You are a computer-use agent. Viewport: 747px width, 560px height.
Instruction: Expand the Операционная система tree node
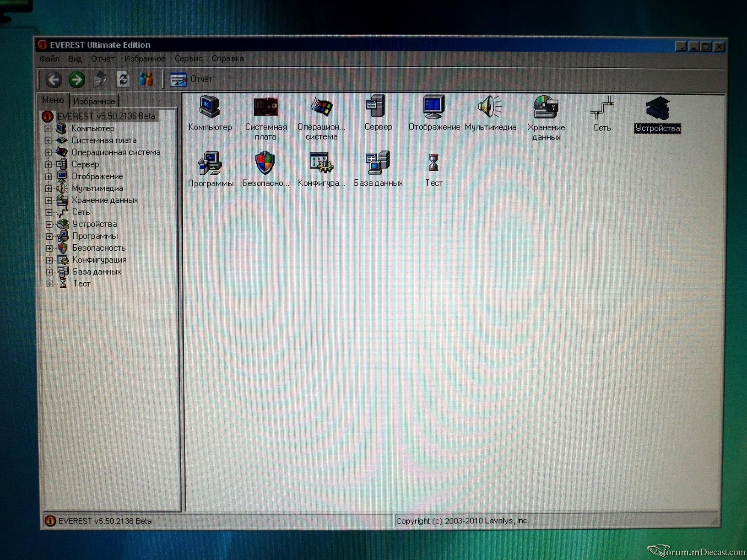coord(48,153)
